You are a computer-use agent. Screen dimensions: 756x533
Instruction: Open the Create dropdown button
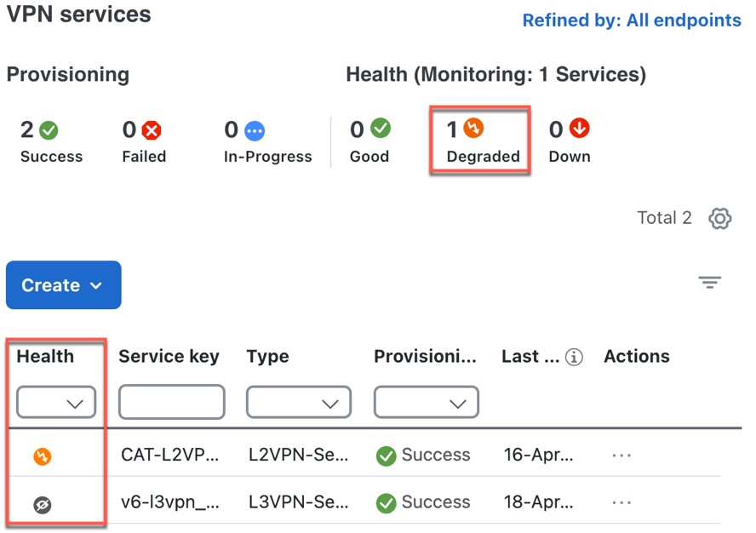pos(64,285)
